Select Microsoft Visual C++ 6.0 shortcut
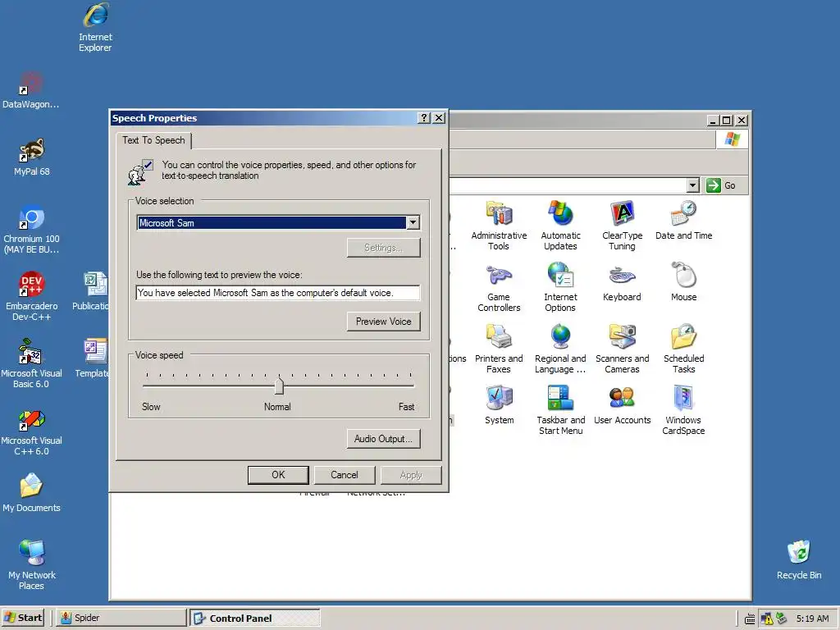This screenshot has height=630, width=840. pyautogui.click(x=31, y=431)
